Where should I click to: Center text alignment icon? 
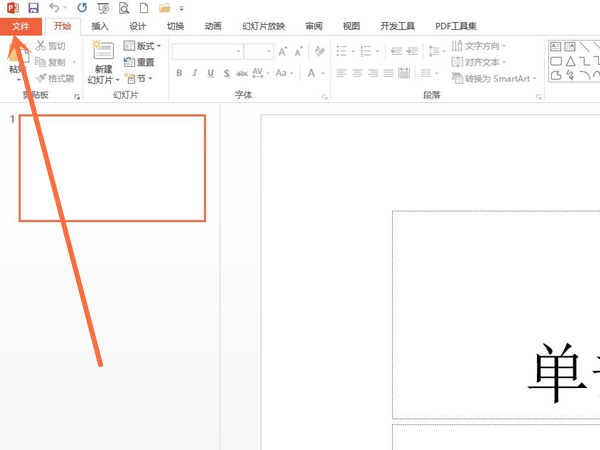(x=357, y=73)
